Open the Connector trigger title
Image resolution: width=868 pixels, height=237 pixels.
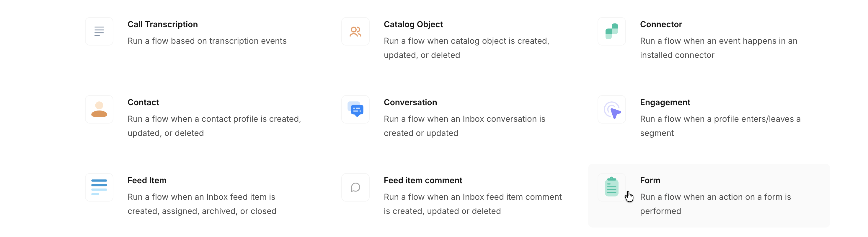coord(661,24)
